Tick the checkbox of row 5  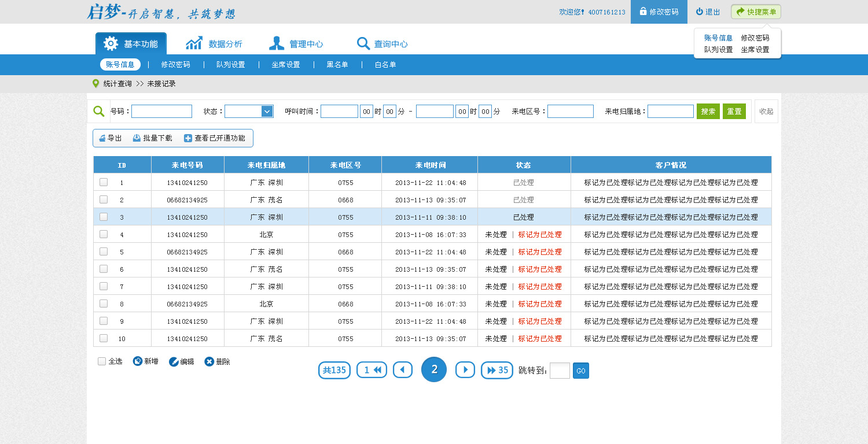click(x=104, y=251)
